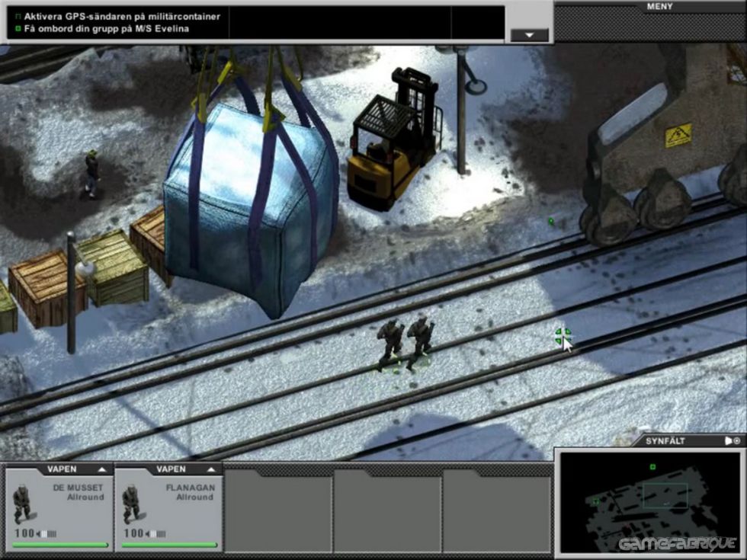Open De Musset's VAPEN tab
The image size is (747, 560).
(62, 469)
